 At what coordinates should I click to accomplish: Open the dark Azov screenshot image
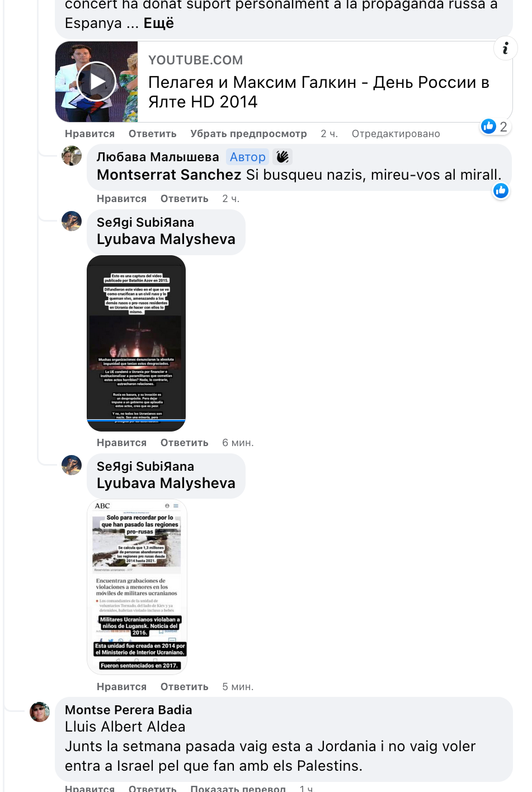click(x=136, y=344)
